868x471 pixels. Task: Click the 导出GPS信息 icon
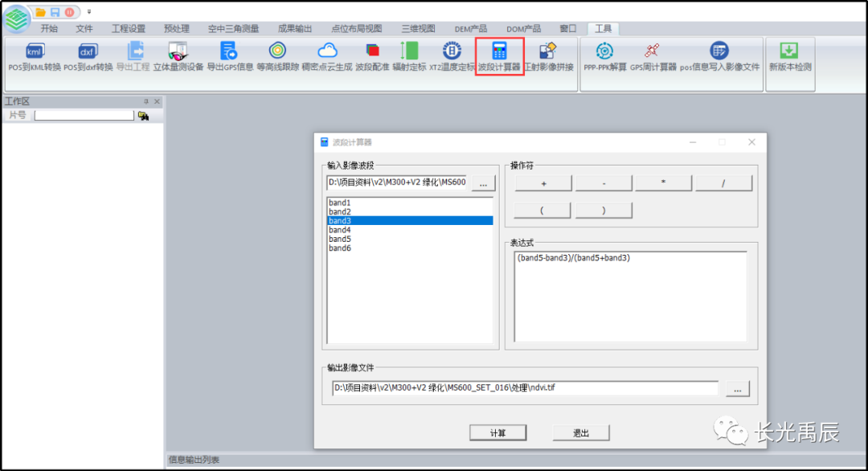230,51
